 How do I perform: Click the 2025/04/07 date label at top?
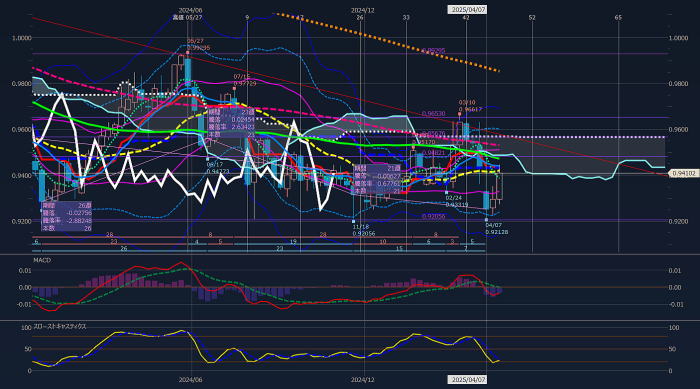pos(467,9)
